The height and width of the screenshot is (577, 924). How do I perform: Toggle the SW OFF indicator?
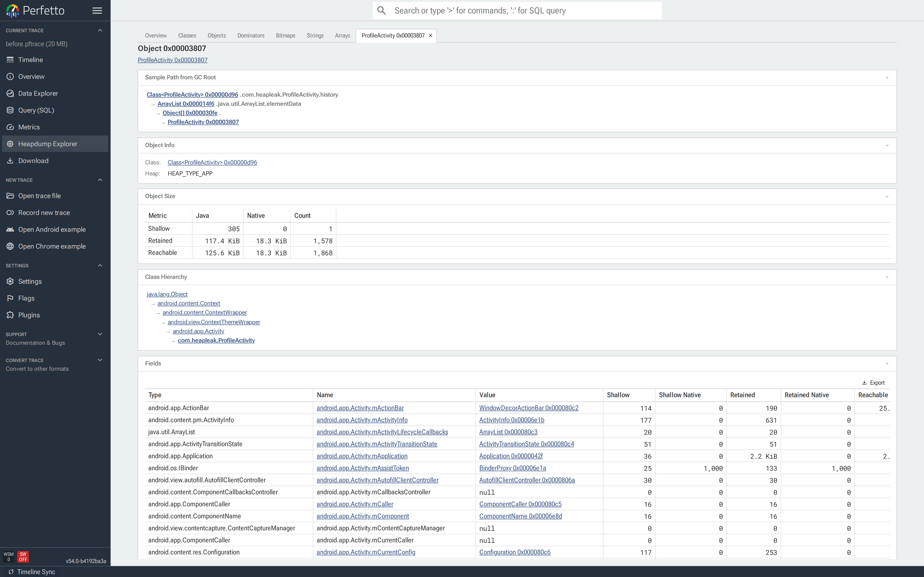click(23, 556)
